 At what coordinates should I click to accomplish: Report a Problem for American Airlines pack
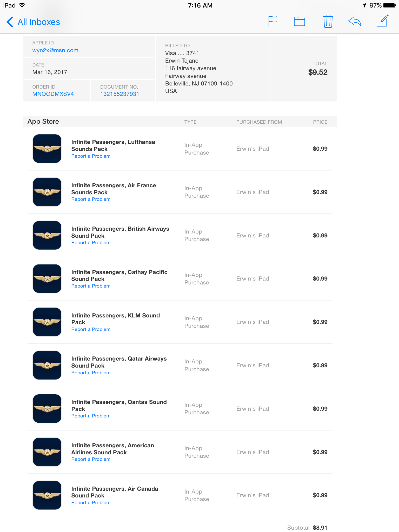coord(91,459)
